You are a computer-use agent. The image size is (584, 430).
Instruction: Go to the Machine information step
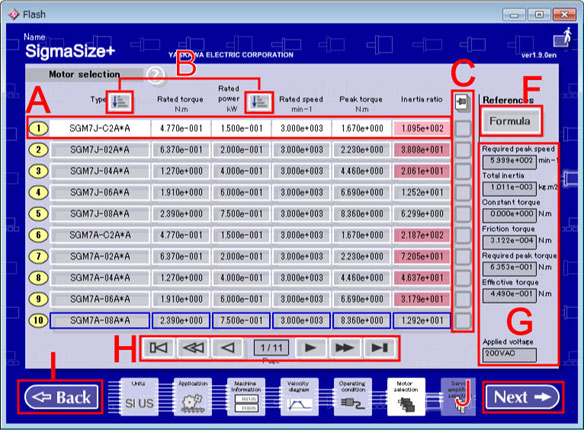coord(246,397)
